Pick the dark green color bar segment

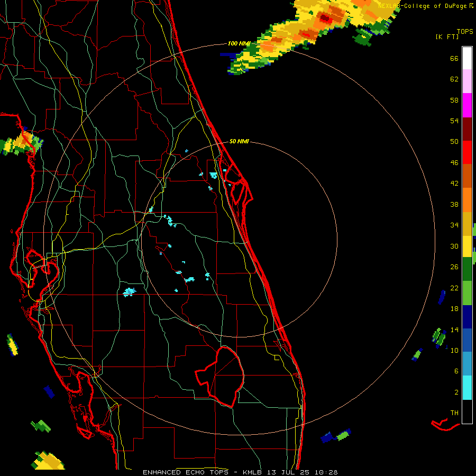click(x=467, y=269)
